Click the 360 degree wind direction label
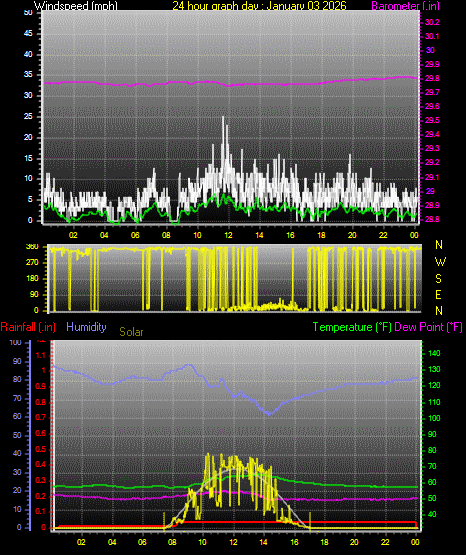 (x=32, y=247)
